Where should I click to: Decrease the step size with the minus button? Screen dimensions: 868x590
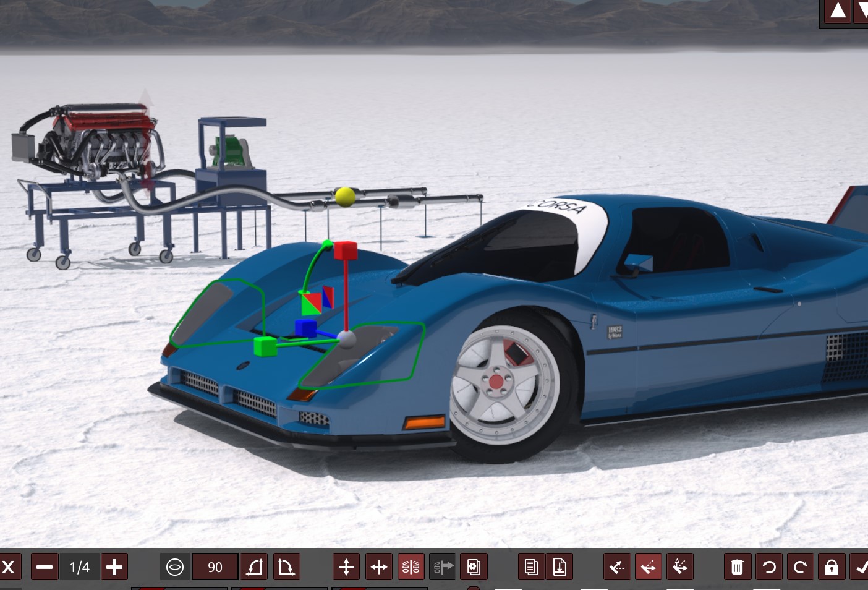[x=45, y=567]
